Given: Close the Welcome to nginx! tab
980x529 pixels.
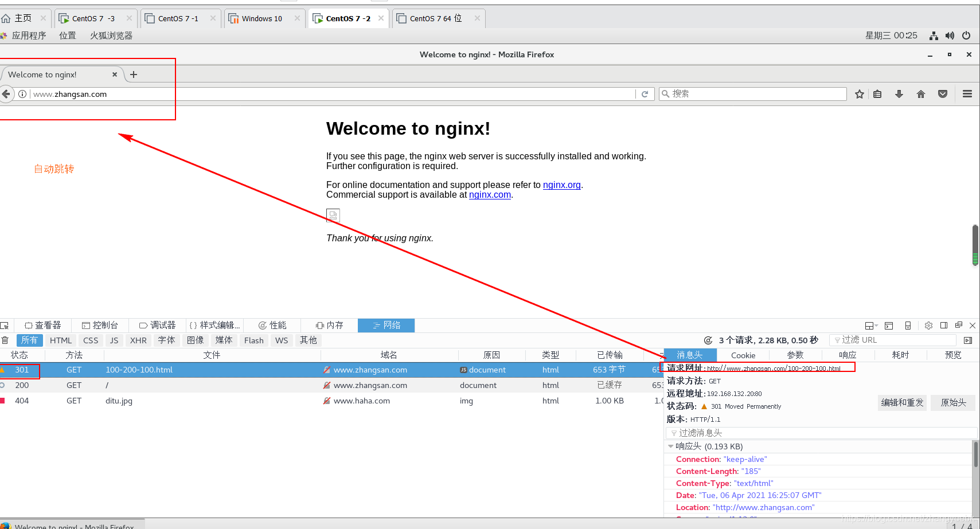Looking at the screenshot, I should tap(115, 75).
